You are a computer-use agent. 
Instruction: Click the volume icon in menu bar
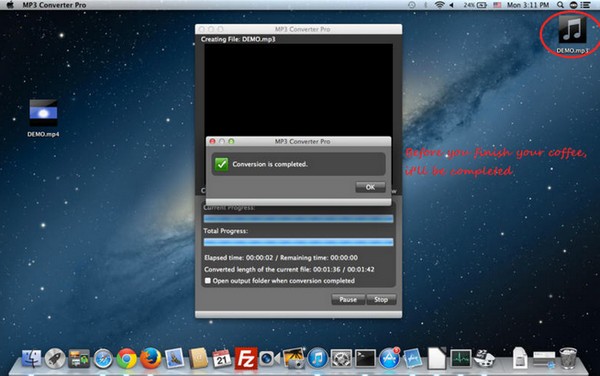coord(452,5)
